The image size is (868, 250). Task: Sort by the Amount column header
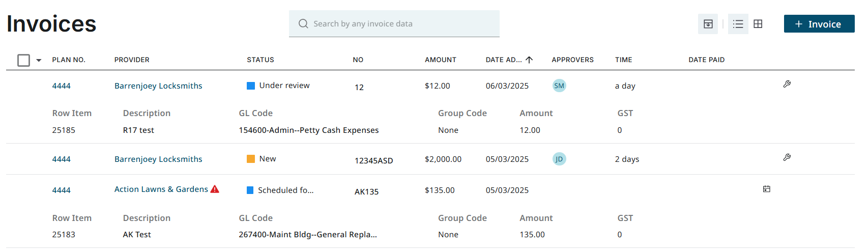[440, 60]
